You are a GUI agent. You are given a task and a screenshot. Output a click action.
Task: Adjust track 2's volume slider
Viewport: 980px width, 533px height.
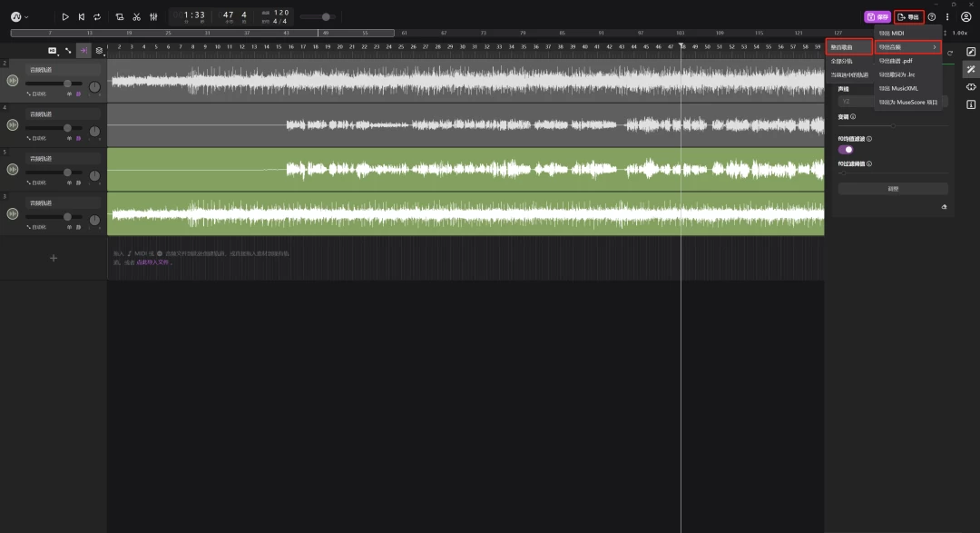[54, 84]
